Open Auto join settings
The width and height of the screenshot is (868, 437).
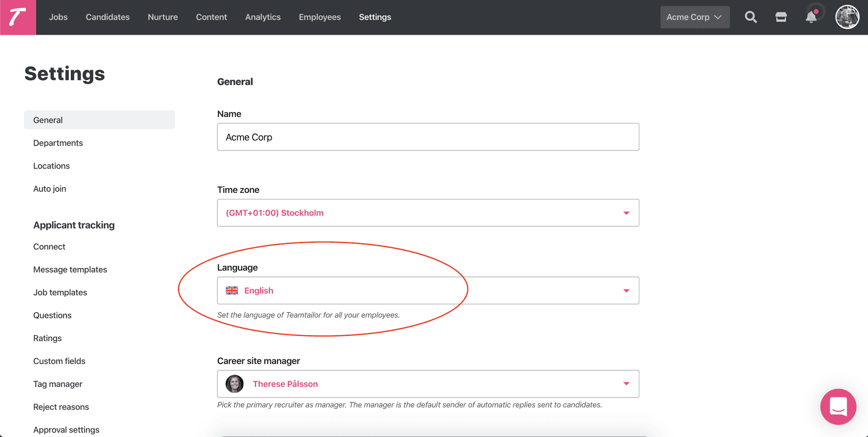[50, 189]
